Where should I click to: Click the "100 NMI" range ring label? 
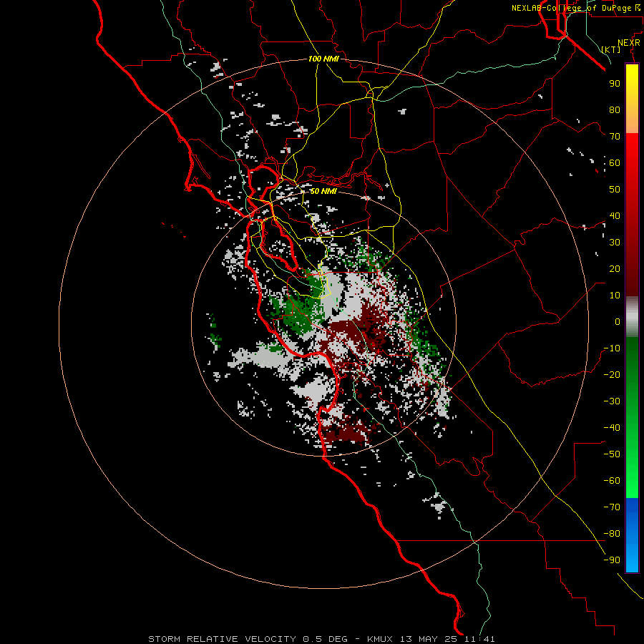tap(323, 59)
